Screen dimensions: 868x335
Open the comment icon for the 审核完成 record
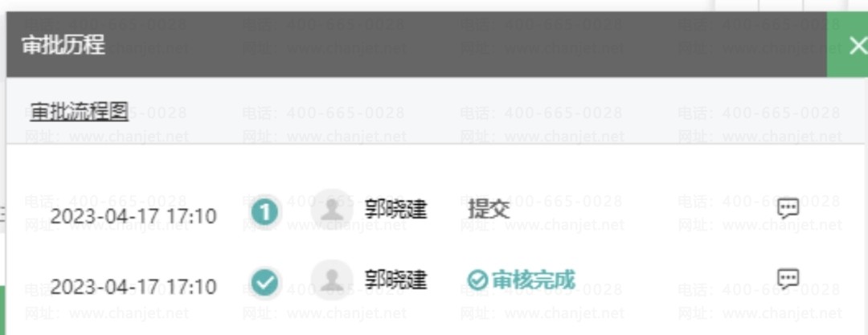pos(788,279)
